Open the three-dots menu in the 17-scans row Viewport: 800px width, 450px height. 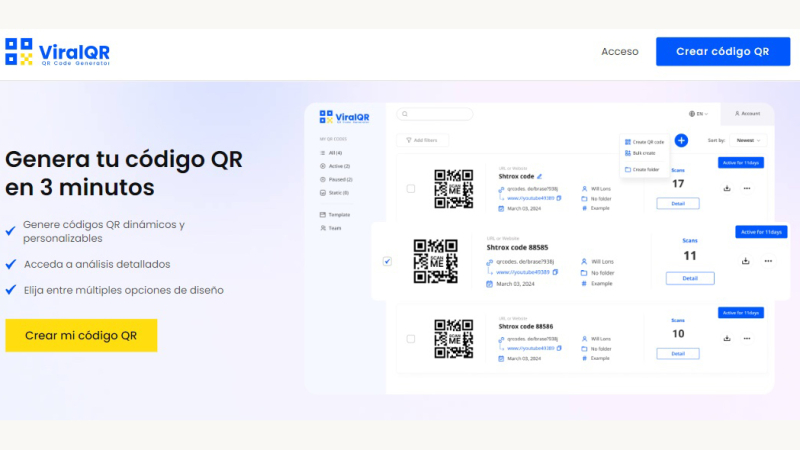(747, 188)
